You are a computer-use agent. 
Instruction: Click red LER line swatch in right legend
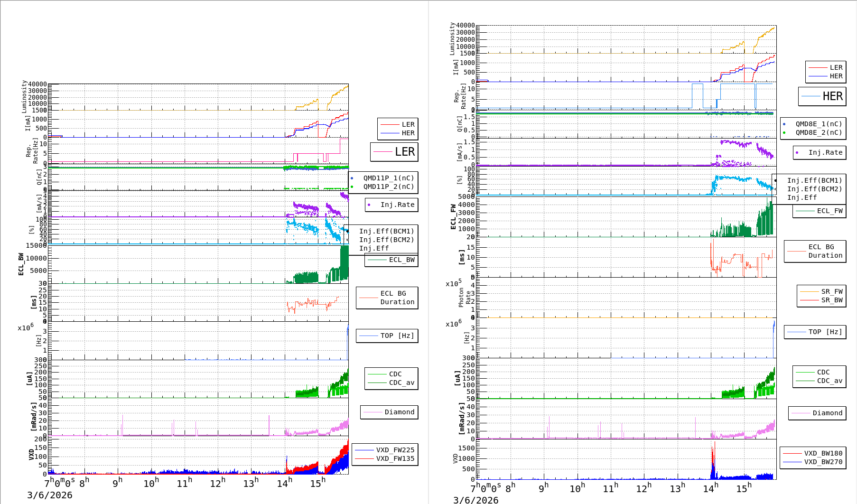tap(817, 67)
